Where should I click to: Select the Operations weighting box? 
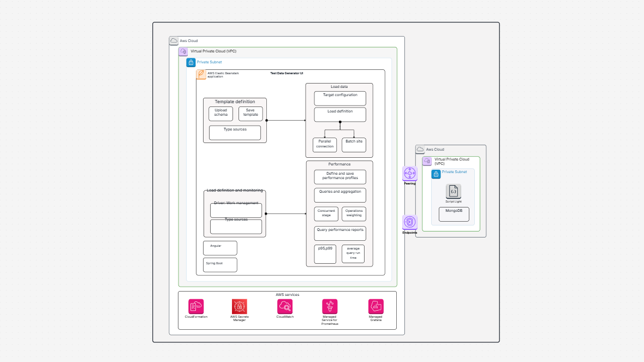pyautogui.click(x=354, y=214)
